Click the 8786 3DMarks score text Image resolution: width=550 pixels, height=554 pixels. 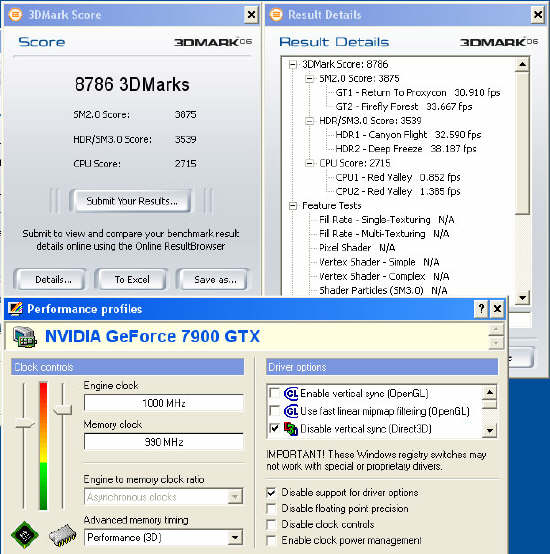click(132, 84)
